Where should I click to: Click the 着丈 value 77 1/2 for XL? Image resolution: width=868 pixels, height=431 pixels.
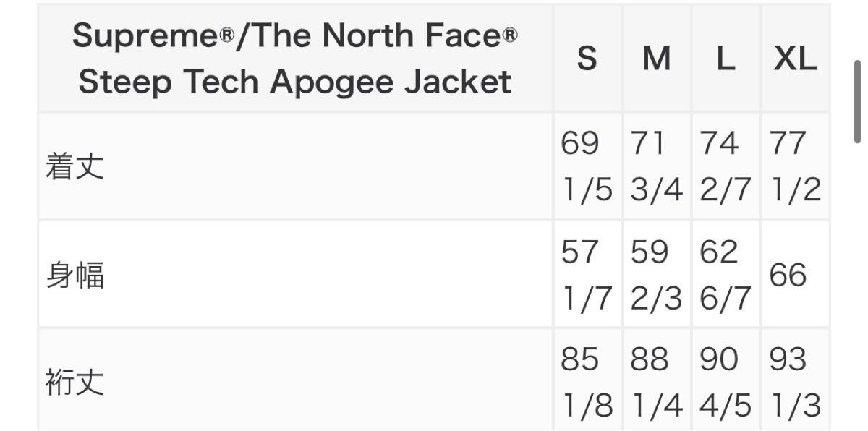(x=795, y=167)
